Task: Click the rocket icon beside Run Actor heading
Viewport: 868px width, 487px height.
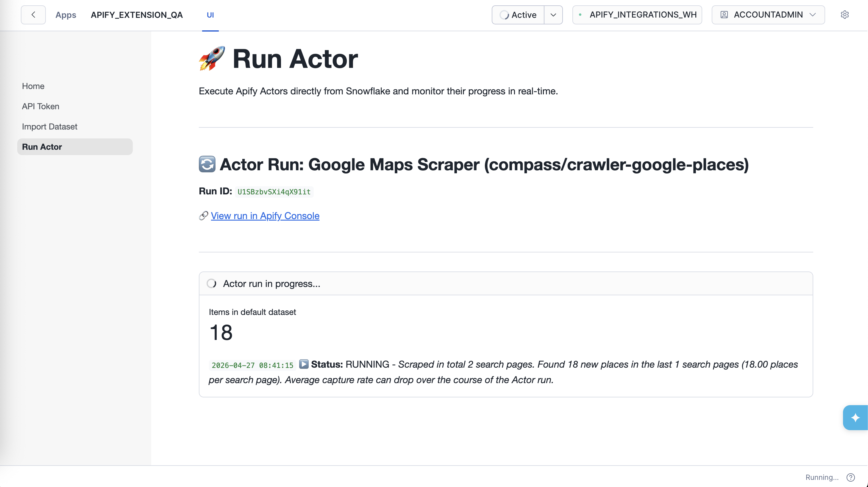Action: [x=212, y=59]
